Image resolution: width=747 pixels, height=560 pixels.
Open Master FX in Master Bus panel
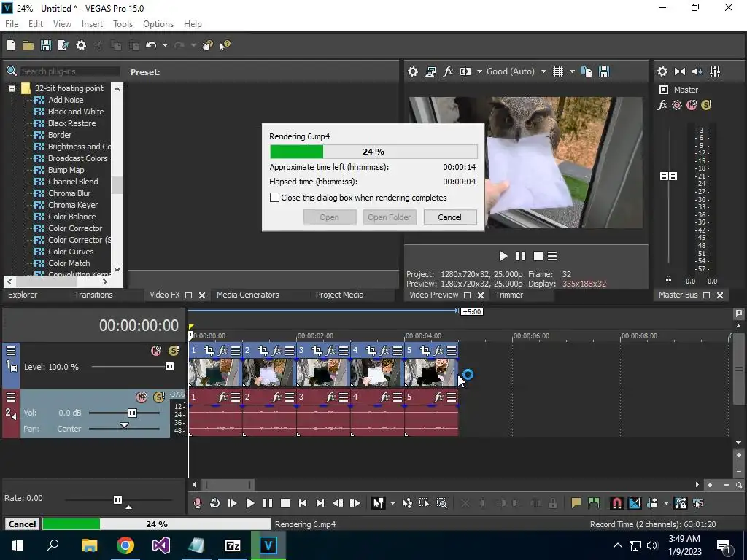click(x=662, y=105)
